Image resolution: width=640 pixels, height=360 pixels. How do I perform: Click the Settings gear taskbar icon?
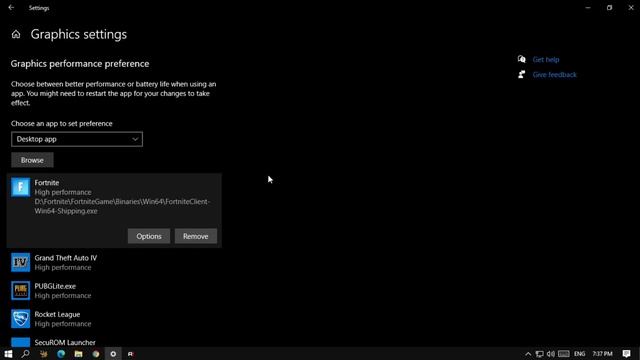(x=113, y=354)
